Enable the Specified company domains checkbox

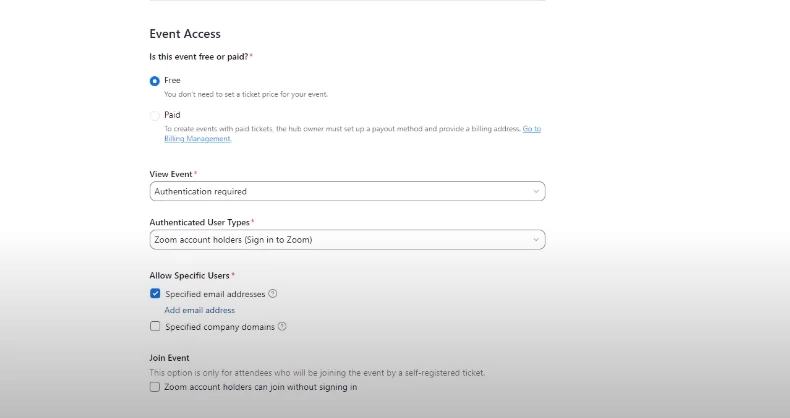155,326
